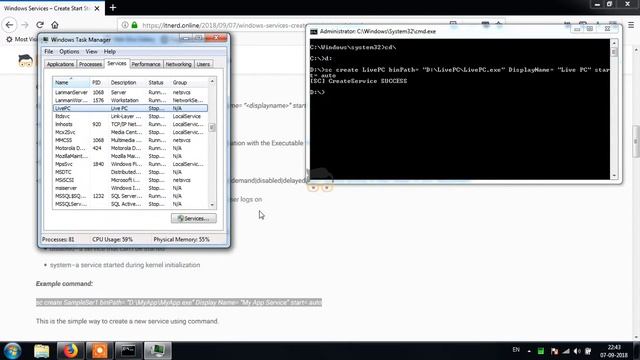The width and height of the screenshot is (640, 360).
Task: Open a new Firefox tab
Action: point(113,8)
